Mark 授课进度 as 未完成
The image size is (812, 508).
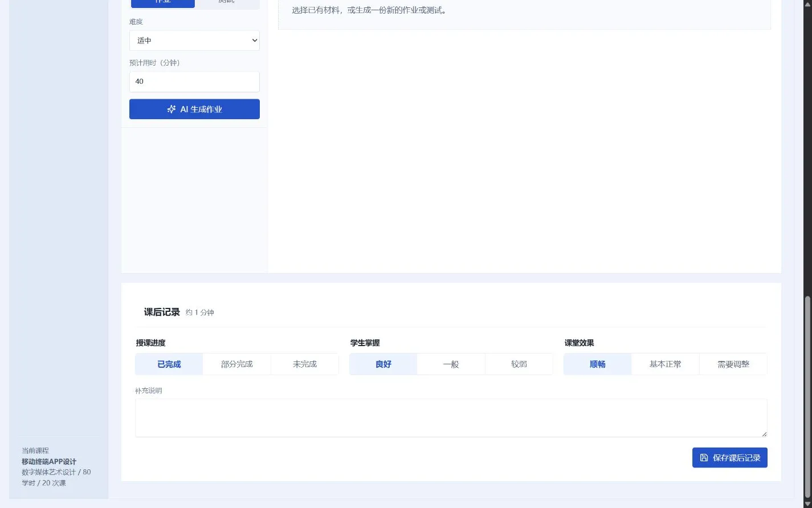click(x=304, y=364)
